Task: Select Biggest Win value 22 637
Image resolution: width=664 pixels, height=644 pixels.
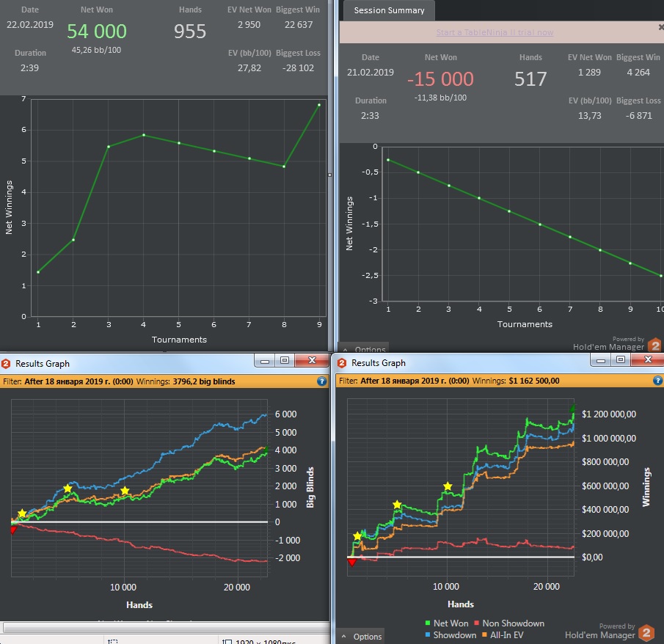Action: coord(299,24)
